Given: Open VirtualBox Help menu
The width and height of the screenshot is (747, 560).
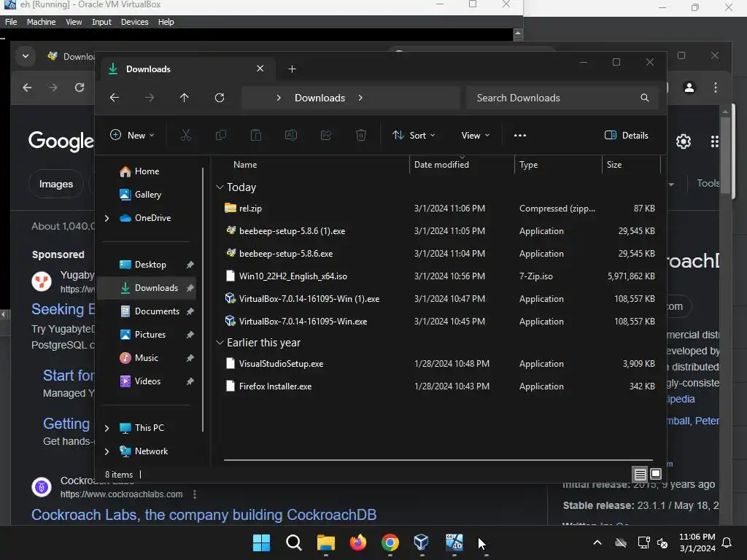Looking at the screenshot, I should 166,22.
